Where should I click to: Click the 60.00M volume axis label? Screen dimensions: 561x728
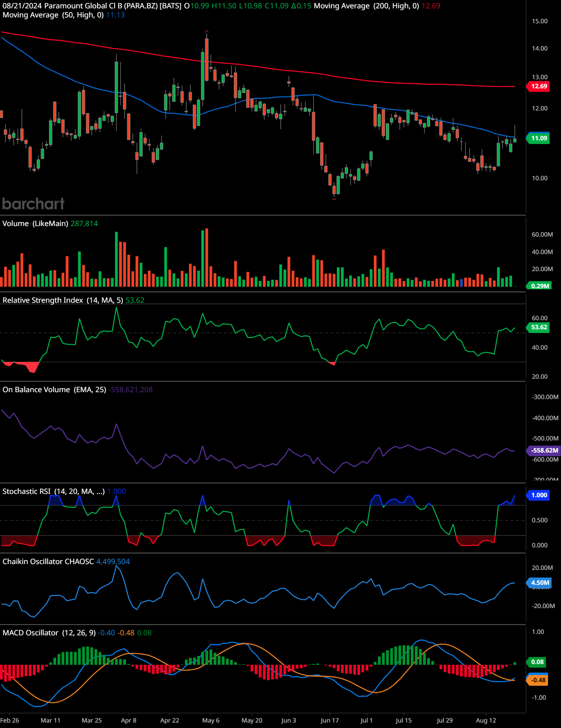click(x=542, y=235)
